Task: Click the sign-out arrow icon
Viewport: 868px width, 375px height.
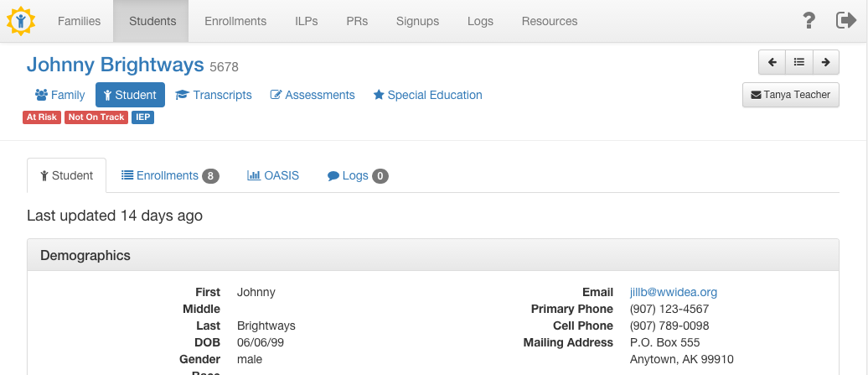Action: point(846,21)
